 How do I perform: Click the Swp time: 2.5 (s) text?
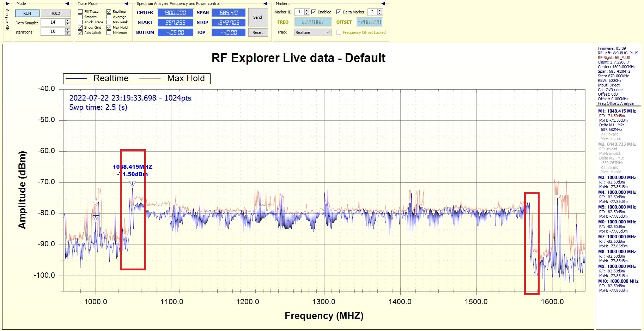click(98, 107)
